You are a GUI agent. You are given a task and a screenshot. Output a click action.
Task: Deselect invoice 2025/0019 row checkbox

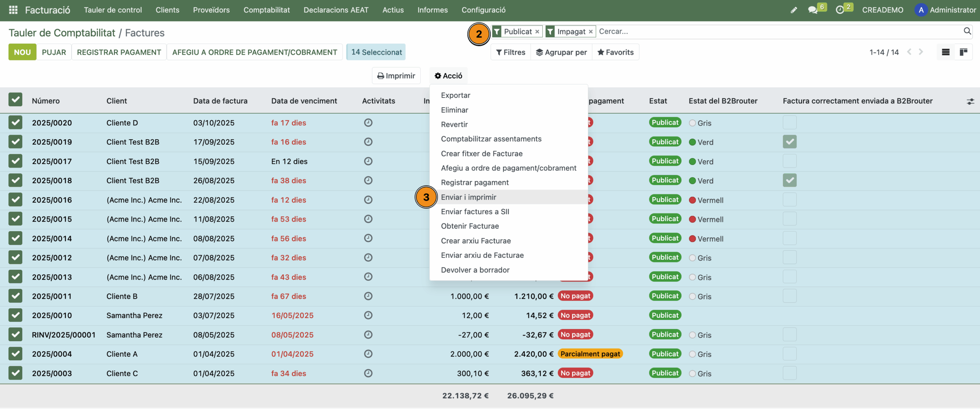point(15,142)
